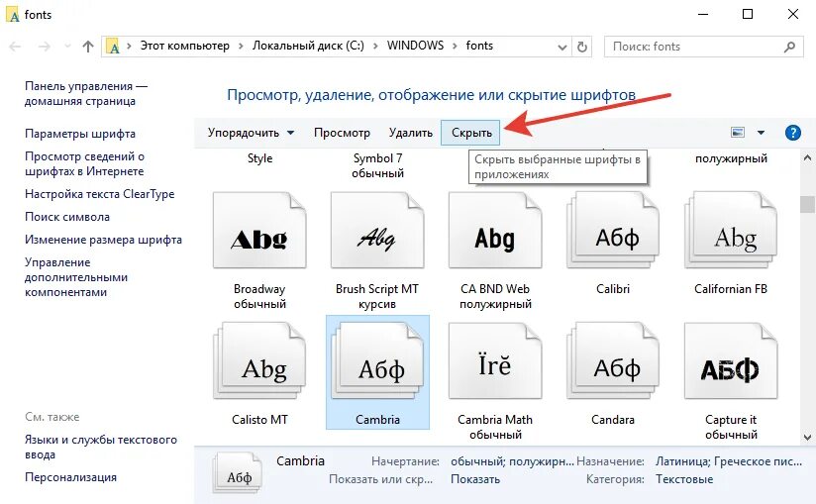Go up one folder level
The width and height of the screenshot is (816, 504).
click(88, 47)
